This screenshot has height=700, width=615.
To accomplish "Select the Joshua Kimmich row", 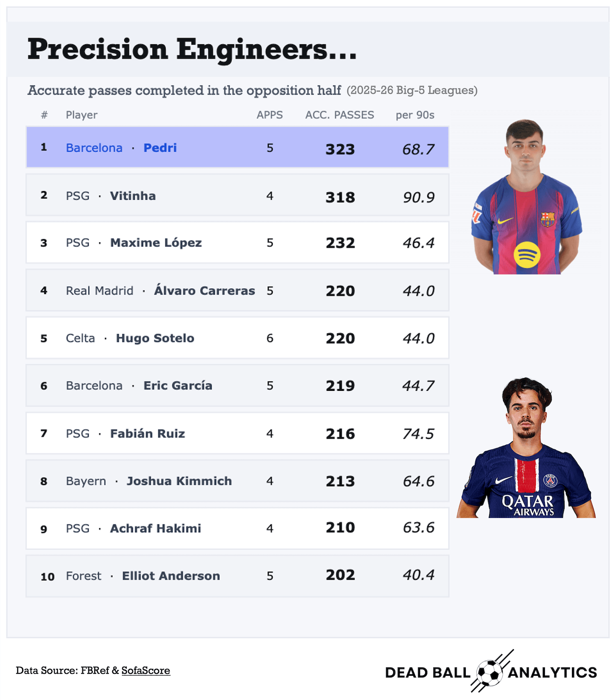I will [237, 481].
